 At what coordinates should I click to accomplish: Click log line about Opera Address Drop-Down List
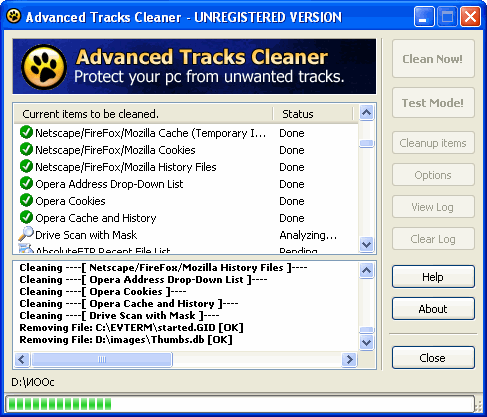pyautogui.click(x=143, y=280)
